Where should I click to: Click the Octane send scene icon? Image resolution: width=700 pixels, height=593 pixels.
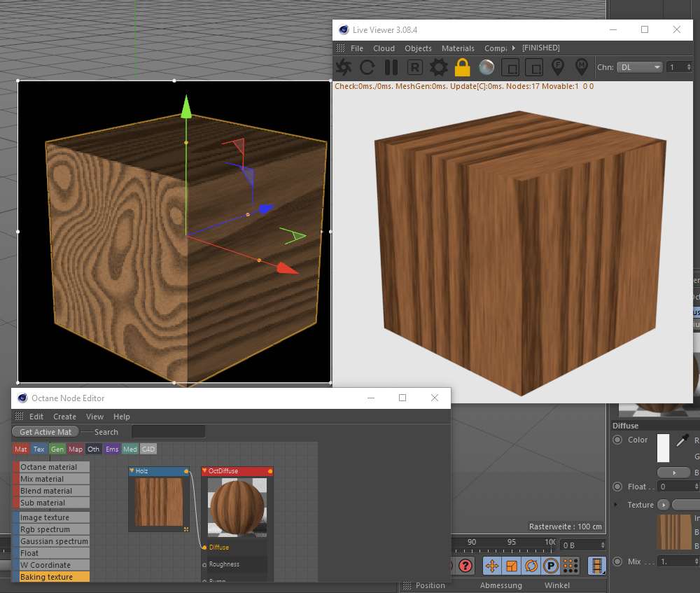point(344,67)
